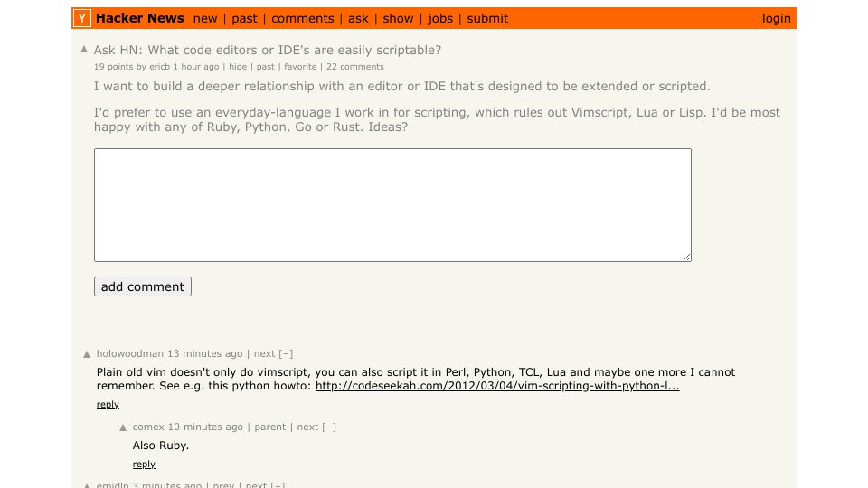Search past versions of the story
868x488 pixels.
click(x=265, y=66)
